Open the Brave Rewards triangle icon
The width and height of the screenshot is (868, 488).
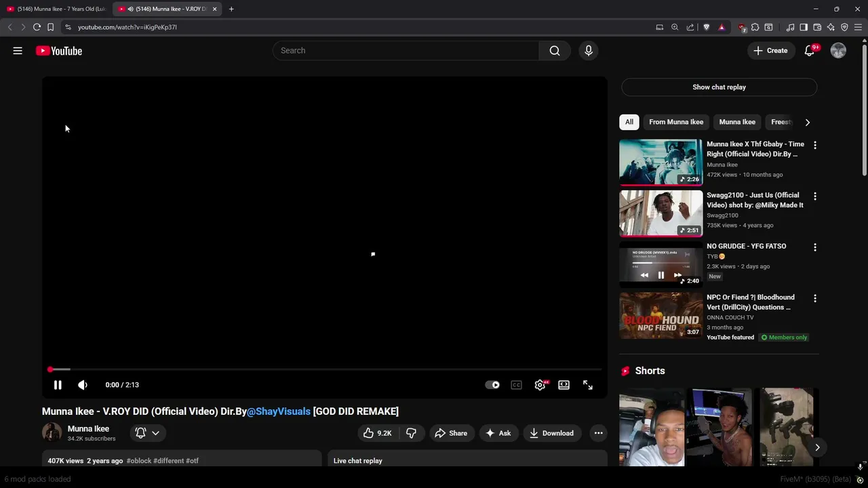[x=722, y=27]
